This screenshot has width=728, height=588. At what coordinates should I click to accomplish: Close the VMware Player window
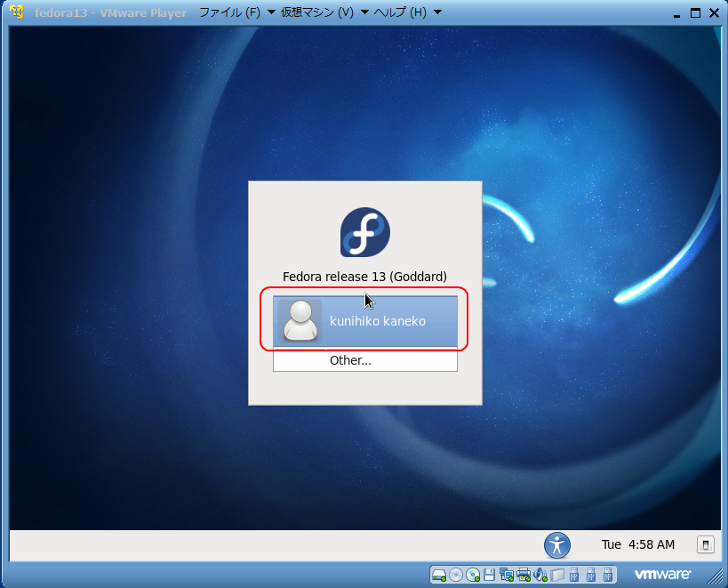(714, 13)
